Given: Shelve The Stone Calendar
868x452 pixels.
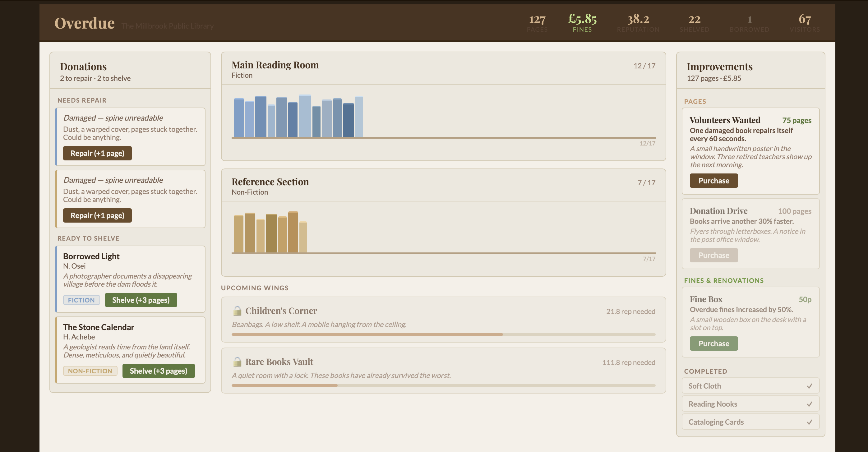Looking at the screenshot, I should (158, 371).
